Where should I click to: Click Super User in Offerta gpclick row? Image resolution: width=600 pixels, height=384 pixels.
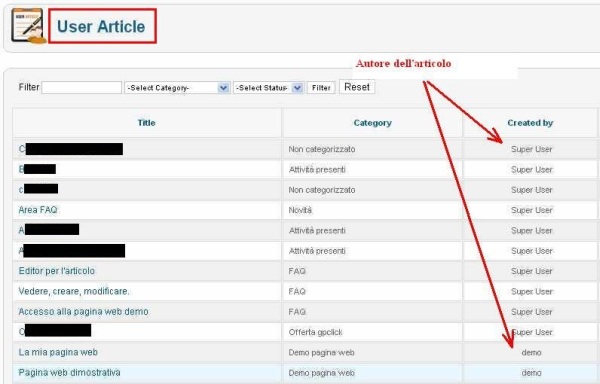click(532, 332)
